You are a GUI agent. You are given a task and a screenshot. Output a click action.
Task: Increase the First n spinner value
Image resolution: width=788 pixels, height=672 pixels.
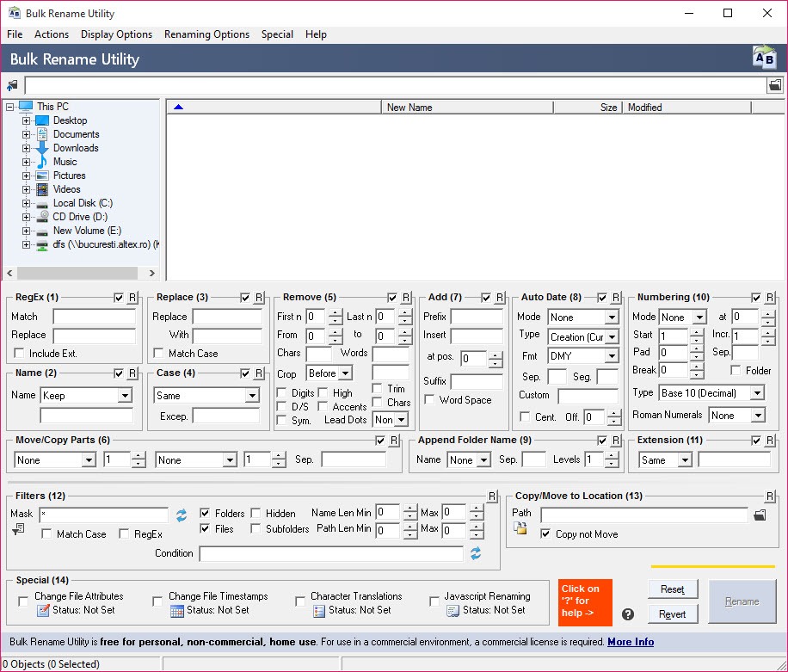336,313
